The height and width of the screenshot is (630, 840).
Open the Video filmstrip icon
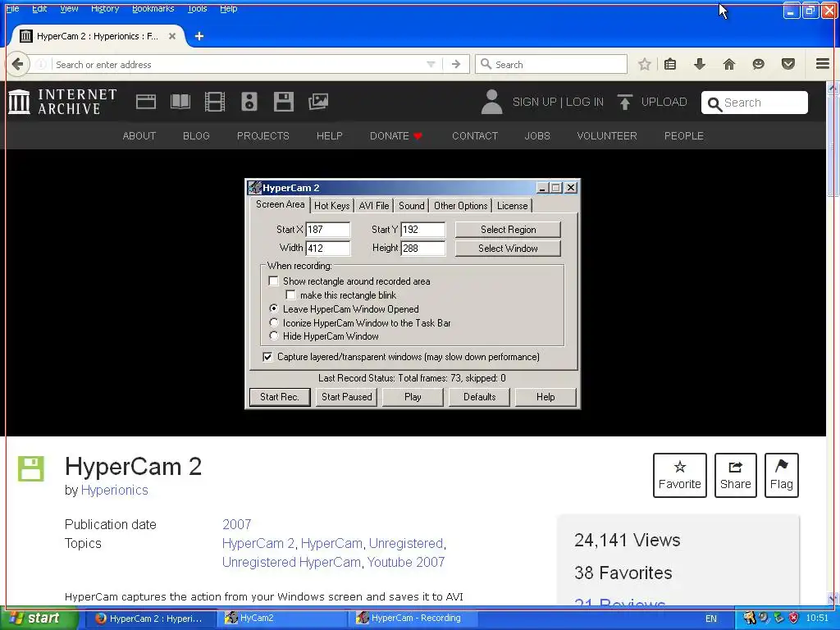pos(215,102)
